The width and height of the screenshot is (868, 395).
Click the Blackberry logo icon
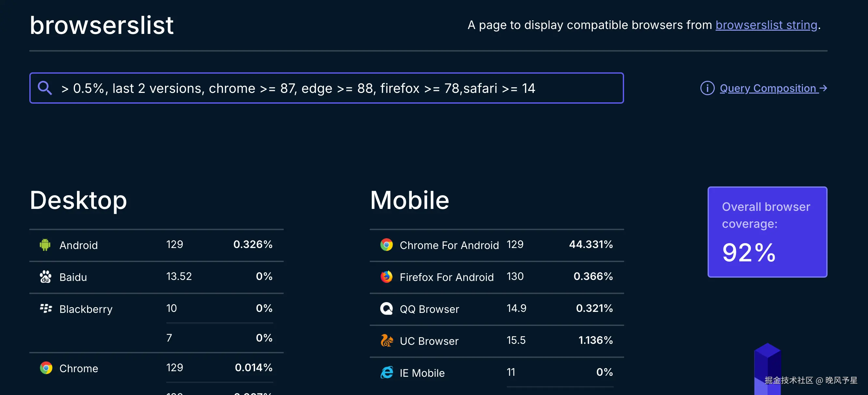click(46, 308)
